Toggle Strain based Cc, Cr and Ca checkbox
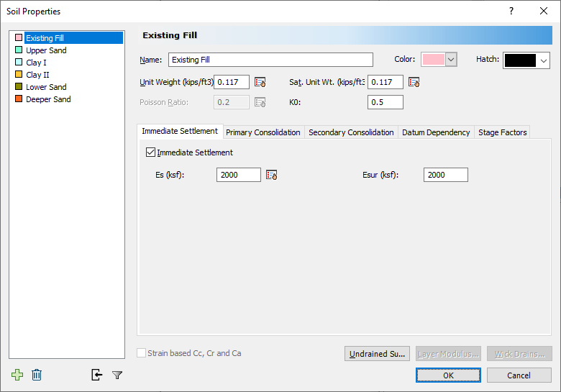The image size is (561, 392). [x=142, y=353]
